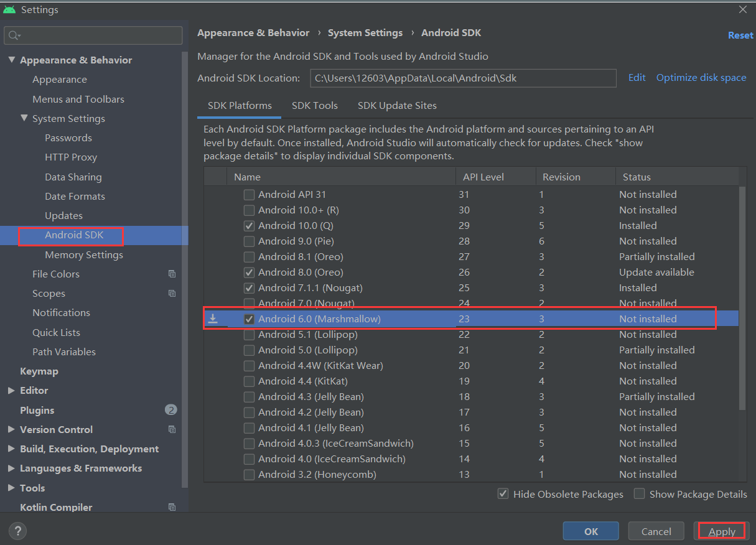
Task: Uncheck the Android 10.0 (Q) checkbox
Action: [249, 225]
